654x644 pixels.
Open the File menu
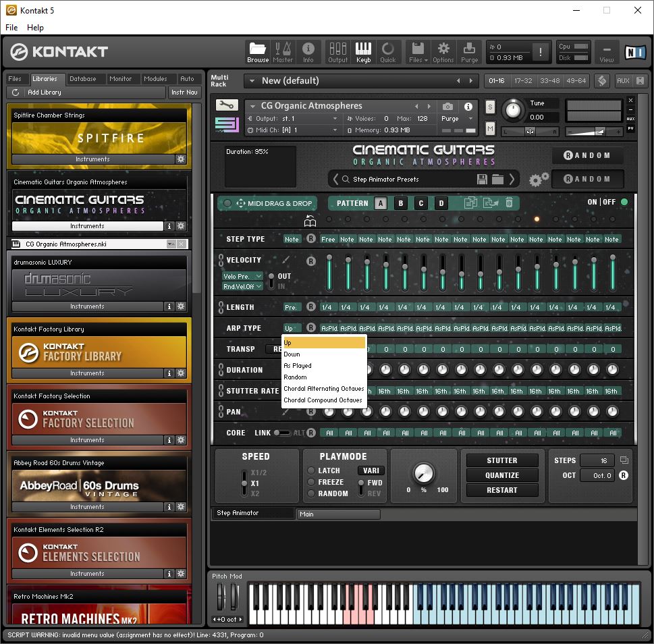tap(11, 28)
